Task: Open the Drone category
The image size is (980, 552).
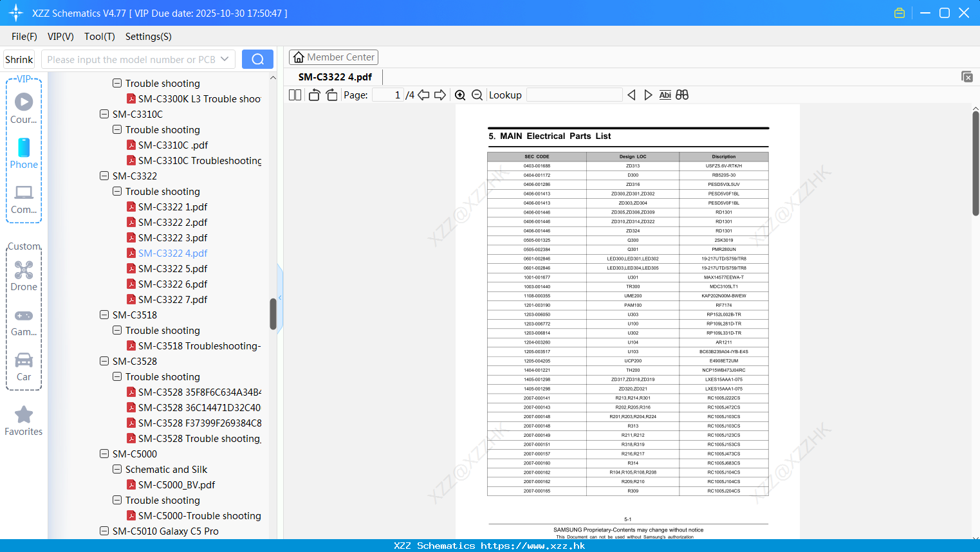Action: 24,276
